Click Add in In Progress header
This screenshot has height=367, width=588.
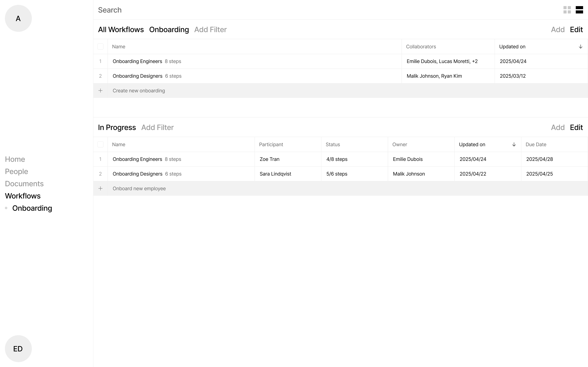(x=558, y=127)
